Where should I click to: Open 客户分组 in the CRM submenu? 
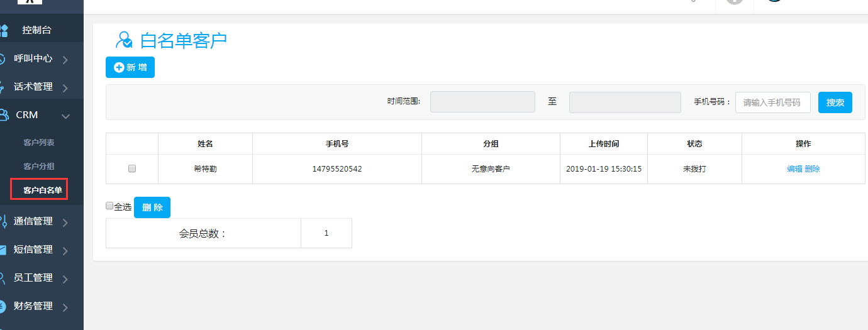[x=39, y=167]
